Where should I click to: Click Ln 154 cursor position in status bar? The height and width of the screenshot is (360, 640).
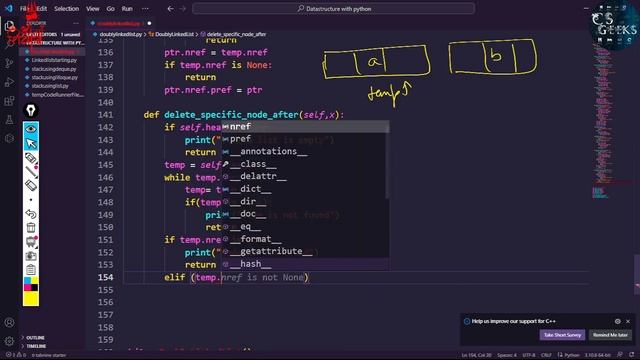[476, 355]
